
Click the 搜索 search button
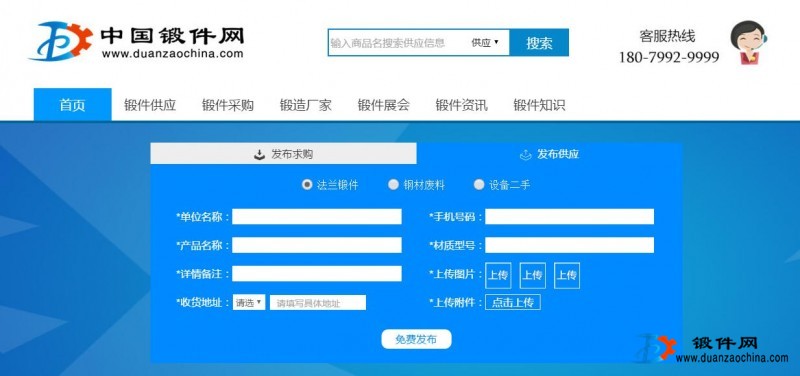(x=539, y=42)
